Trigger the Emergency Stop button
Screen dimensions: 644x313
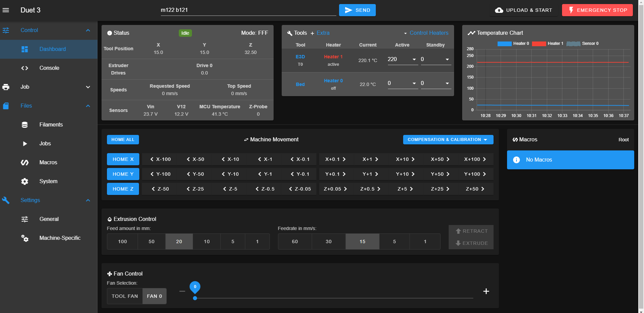click(x=597, y=10)
